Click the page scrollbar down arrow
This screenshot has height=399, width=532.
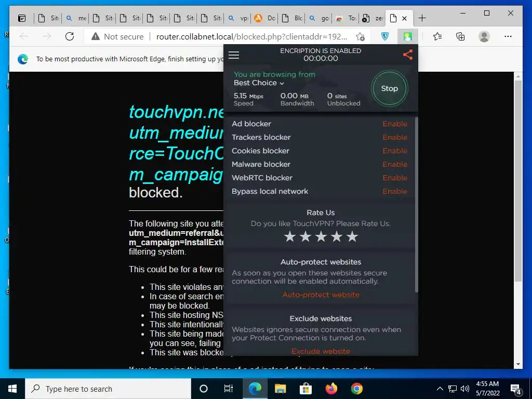coord(518,364)
